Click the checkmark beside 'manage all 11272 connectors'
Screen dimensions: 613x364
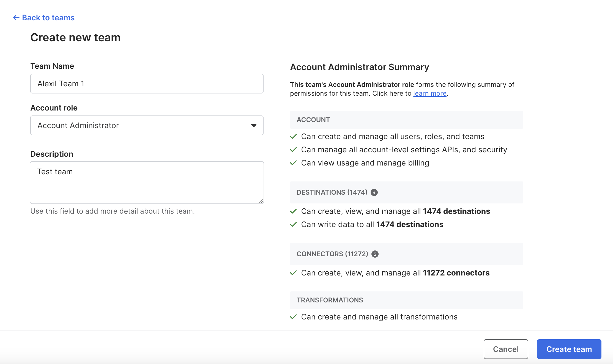294,273
